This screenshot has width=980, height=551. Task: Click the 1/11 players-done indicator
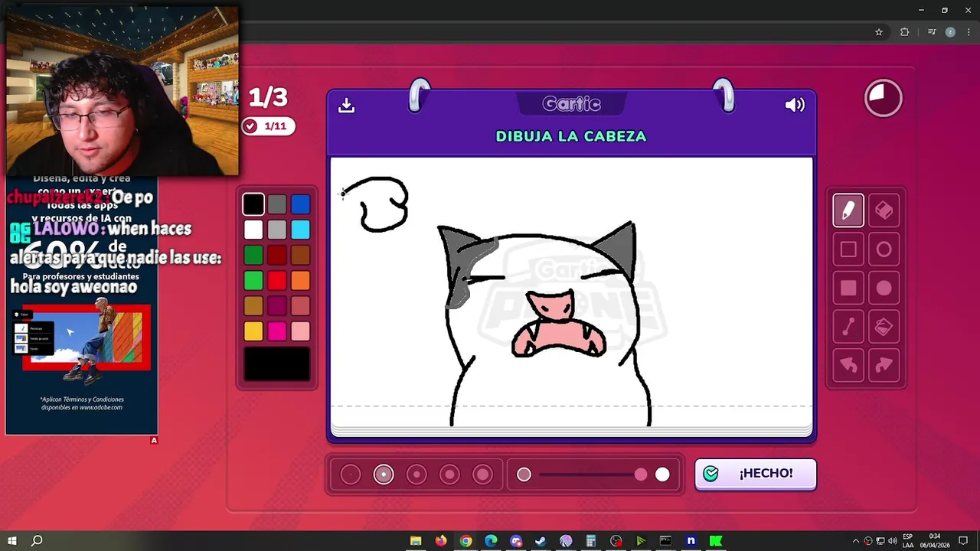(268, 126)
